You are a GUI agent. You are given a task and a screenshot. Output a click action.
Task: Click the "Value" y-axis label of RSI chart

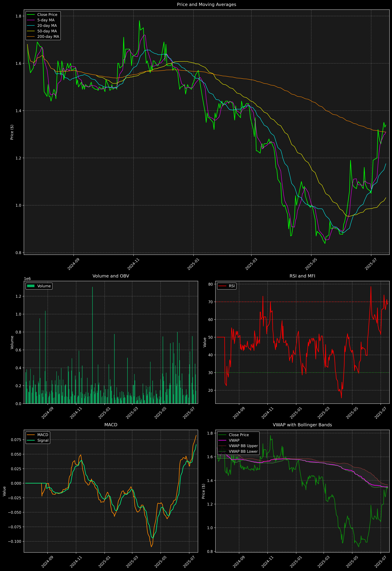[x=205, y=342]
